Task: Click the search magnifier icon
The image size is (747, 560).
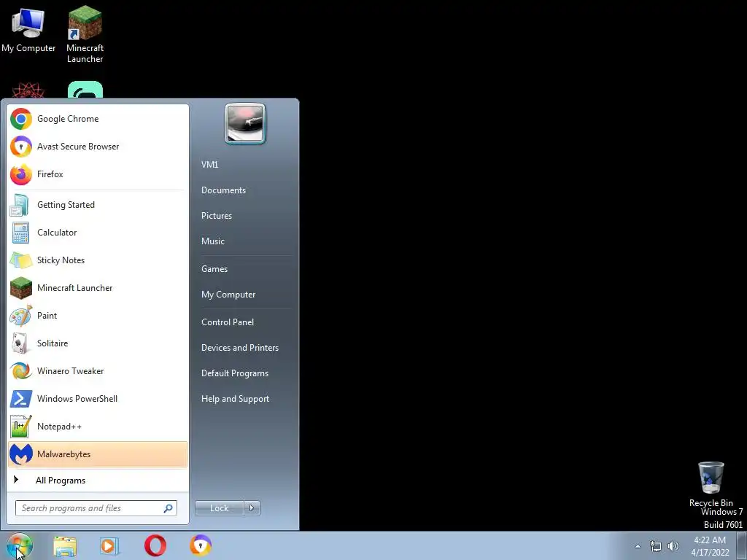Action: click(x=169, y=508)
